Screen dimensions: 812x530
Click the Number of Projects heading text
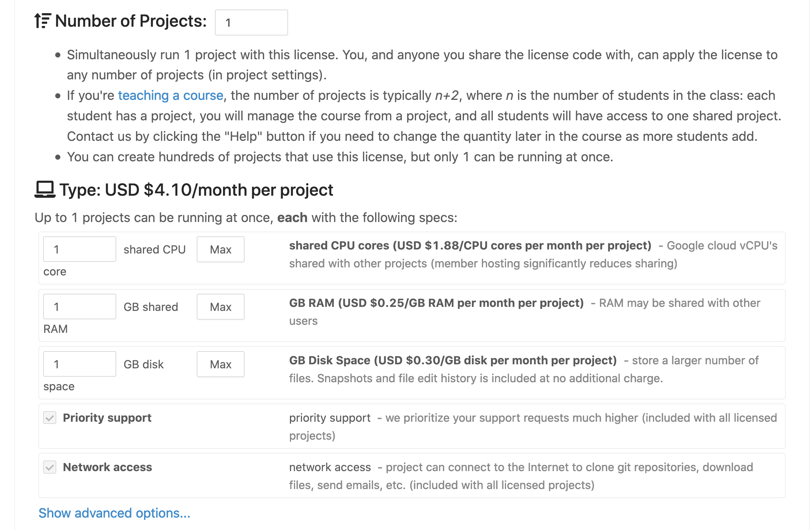pos(131,21)
